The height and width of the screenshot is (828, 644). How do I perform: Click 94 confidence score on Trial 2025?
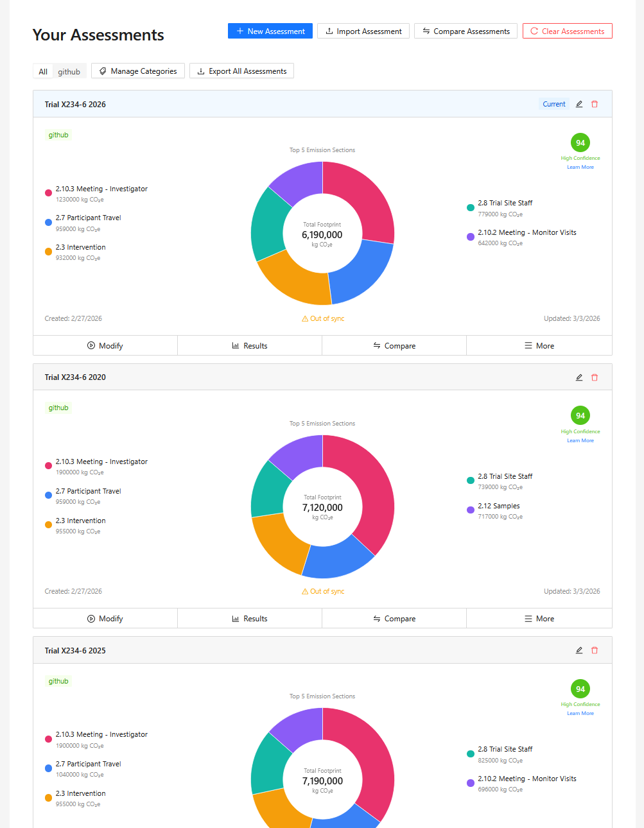point(580,689)
